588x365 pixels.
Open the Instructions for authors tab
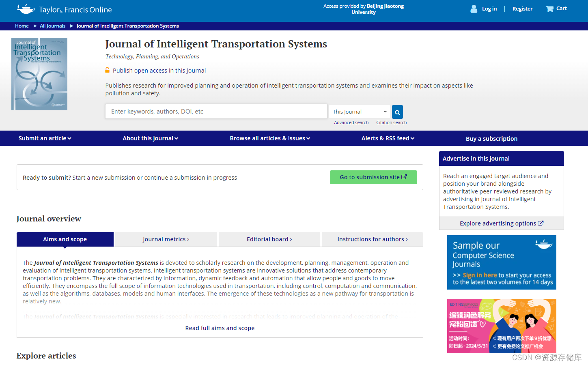point(373,239)
